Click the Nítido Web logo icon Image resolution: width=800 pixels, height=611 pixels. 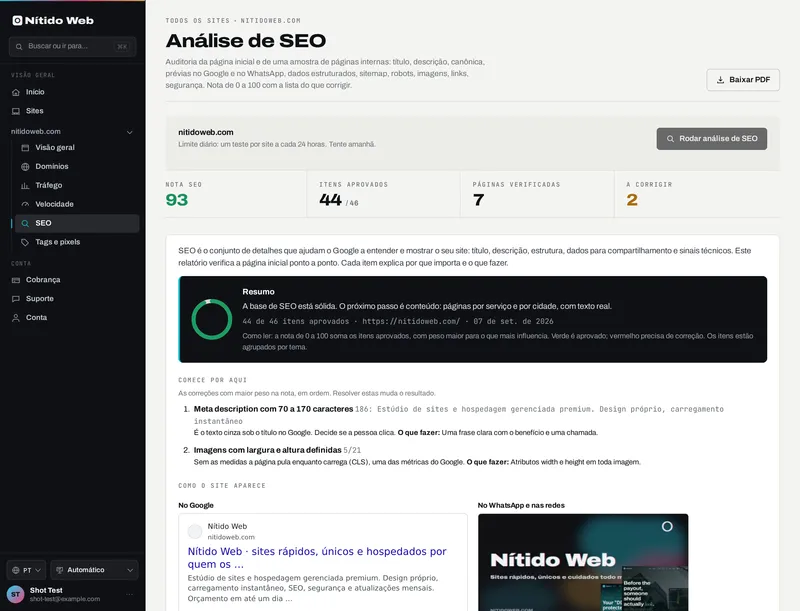point(17,20)
